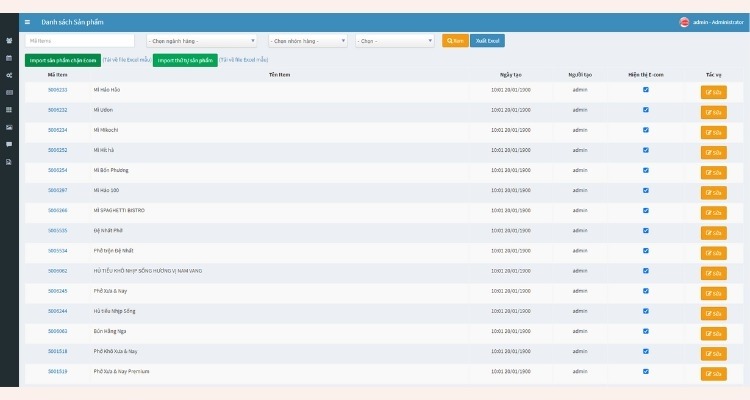Open the calendar sidebar icon
Screen dimensions: 750x400
[9, 58]
